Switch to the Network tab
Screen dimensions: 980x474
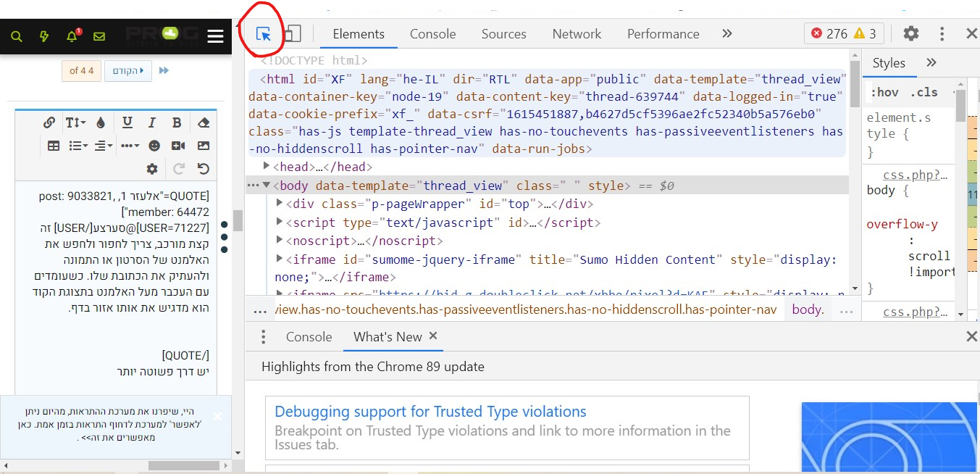tap(577, 34)
